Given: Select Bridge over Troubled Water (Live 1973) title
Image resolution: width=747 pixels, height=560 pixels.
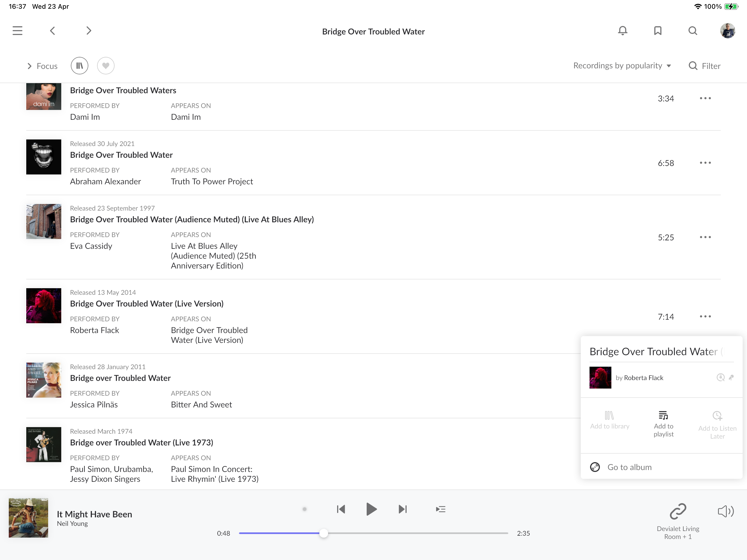Looking at the screenshot, I should pyautogui.click(x=141, y=442).
